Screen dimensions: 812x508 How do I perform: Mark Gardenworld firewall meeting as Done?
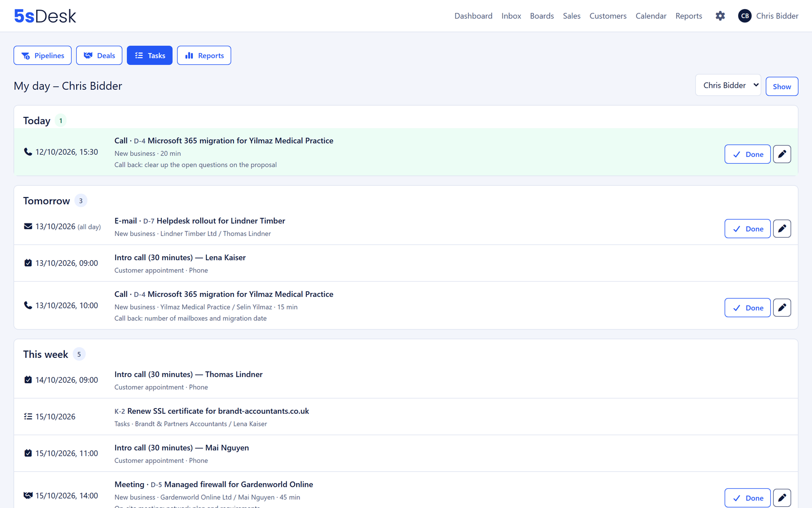point(747,498)
